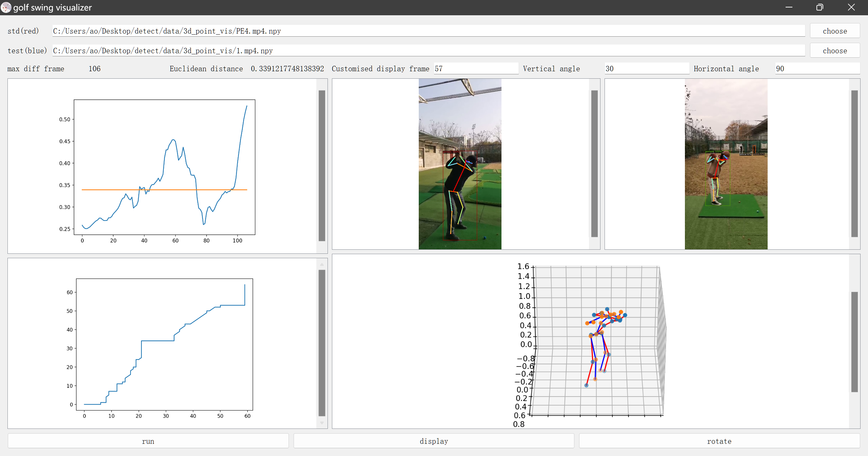Click the 'Customised display frame' label
868x456 pixels.
[x=380, y=69]
